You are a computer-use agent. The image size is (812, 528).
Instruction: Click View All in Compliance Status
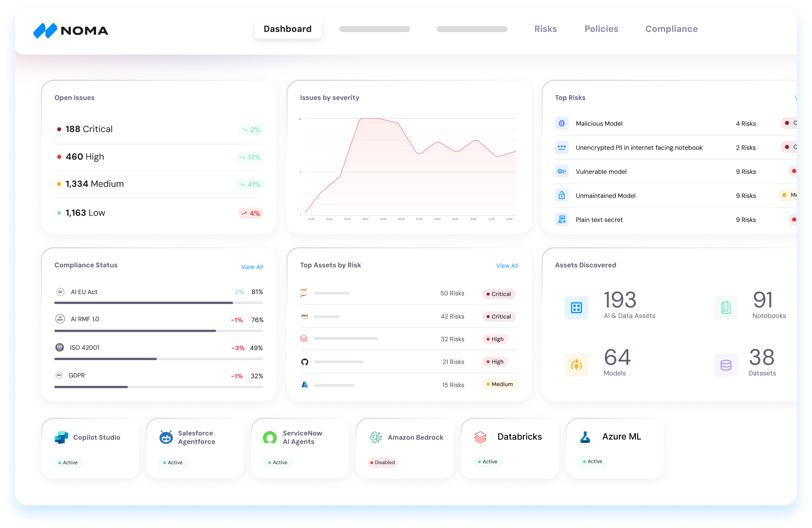point(252,267)
